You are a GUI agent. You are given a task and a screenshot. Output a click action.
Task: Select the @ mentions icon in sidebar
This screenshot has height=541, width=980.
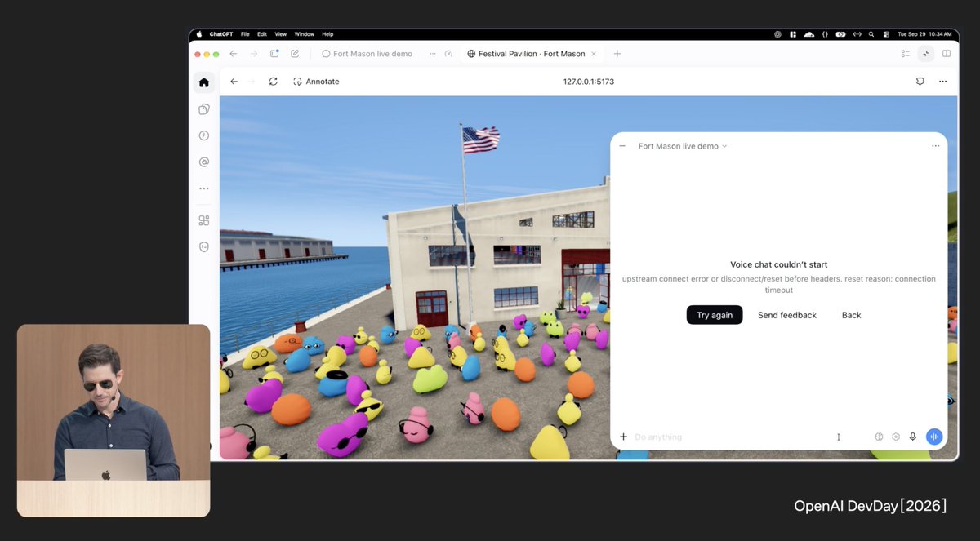(x=204, y=162)
